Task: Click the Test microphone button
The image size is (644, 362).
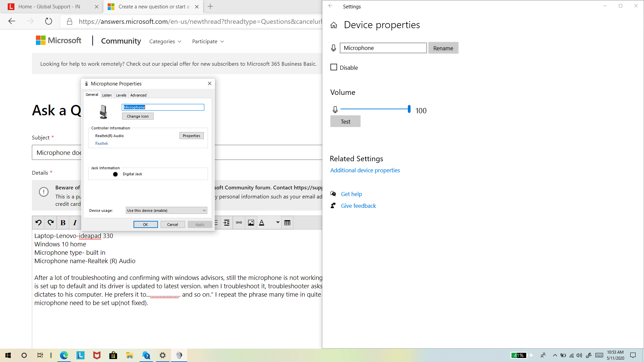Action: [345, 121]
